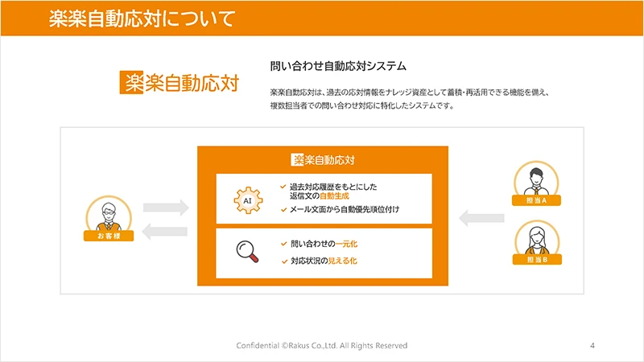Click the お客様 label
644x362 pixels.
tap(109, 236)
